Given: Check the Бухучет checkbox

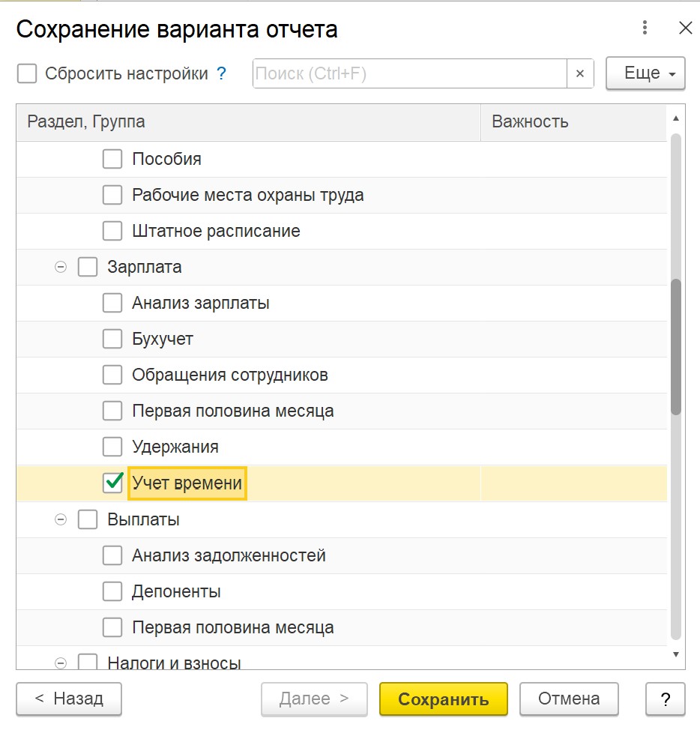Looking at the screenshot, I should coord(112,339).
